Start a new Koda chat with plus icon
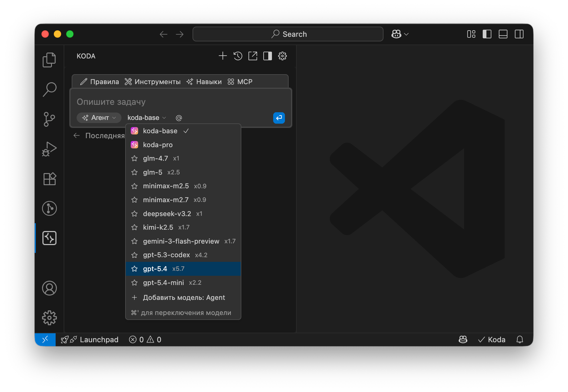 point(223,56)
